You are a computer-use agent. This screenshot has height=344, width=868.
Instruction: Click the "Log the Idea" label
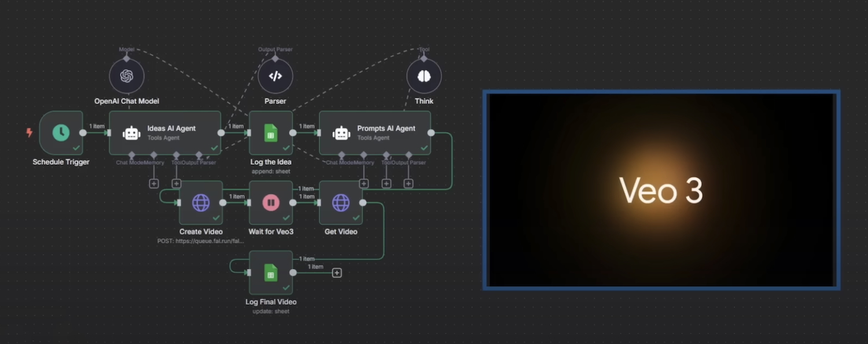pyautogui.click(x=271, y=162)
